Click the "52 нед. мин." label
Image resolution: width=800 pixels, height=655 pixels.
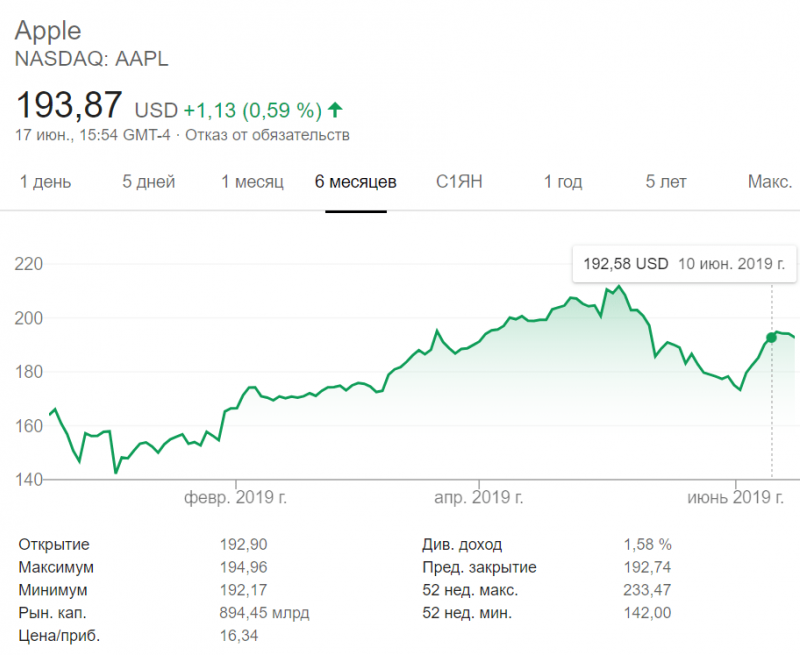pyautogui.click(x=467, y=613)
